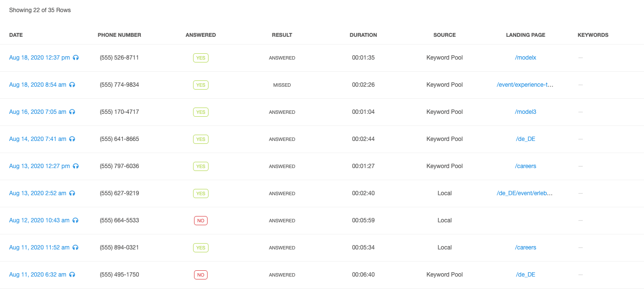Open headphone icon beside Aug 14 7:41 am
The width and height of the screenshot is (644, 294).
[x=72, y=139]
